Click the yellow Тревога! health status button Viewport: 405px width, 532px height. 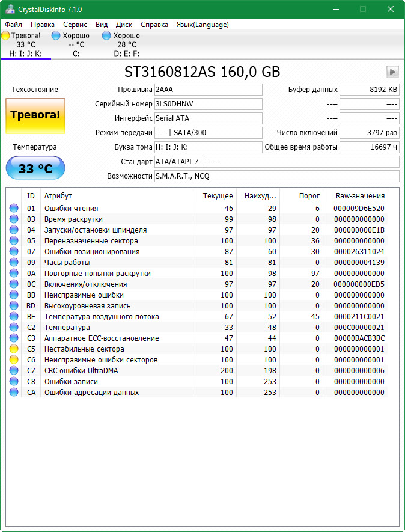(x=35, y=115)
